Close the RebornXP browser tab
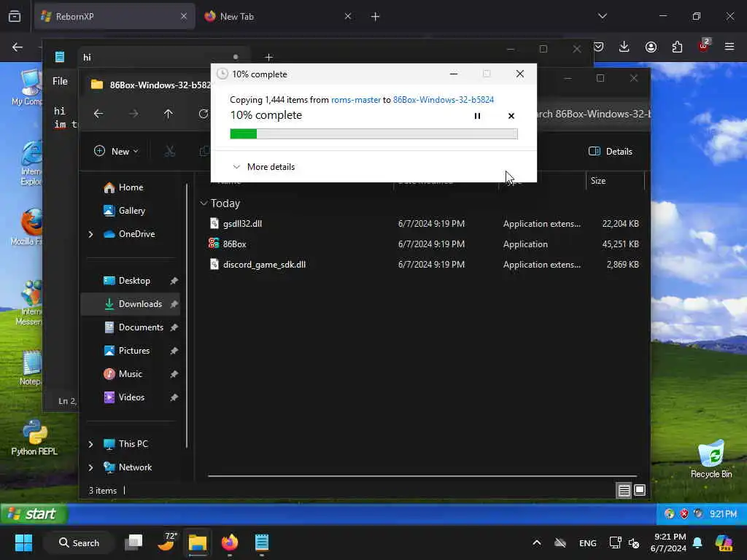 coord(183,16)
